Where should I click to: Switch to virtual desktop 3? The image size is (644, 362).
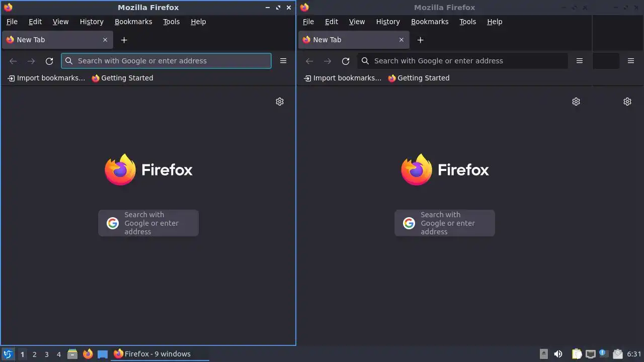pyautogui.click(x=47, y=354)
